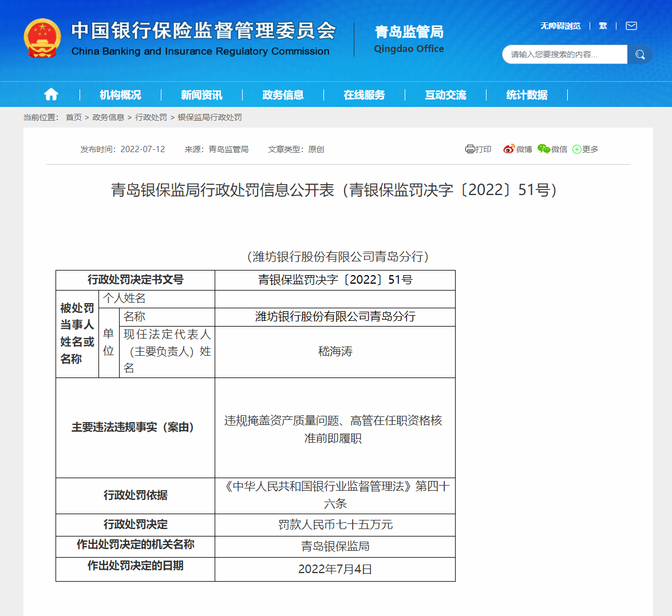The height and width of the screenshot is (616, 672).
Task: Go to 互动交流 section
Action: click(x=445, y=95)
